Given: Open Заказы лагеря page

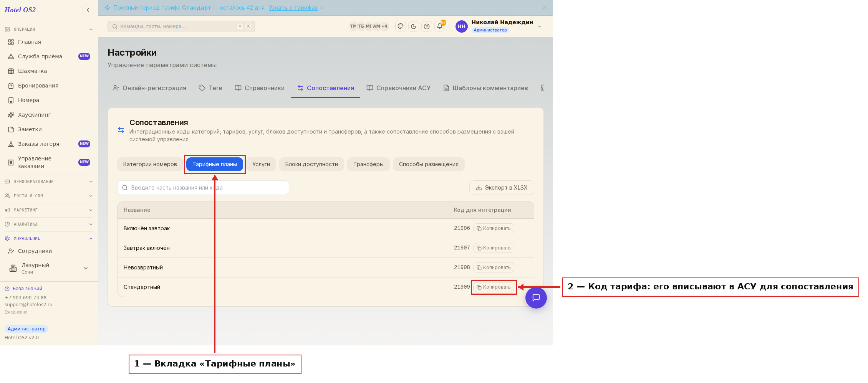Looking at the screenshot, I should [x=49, y=144].
